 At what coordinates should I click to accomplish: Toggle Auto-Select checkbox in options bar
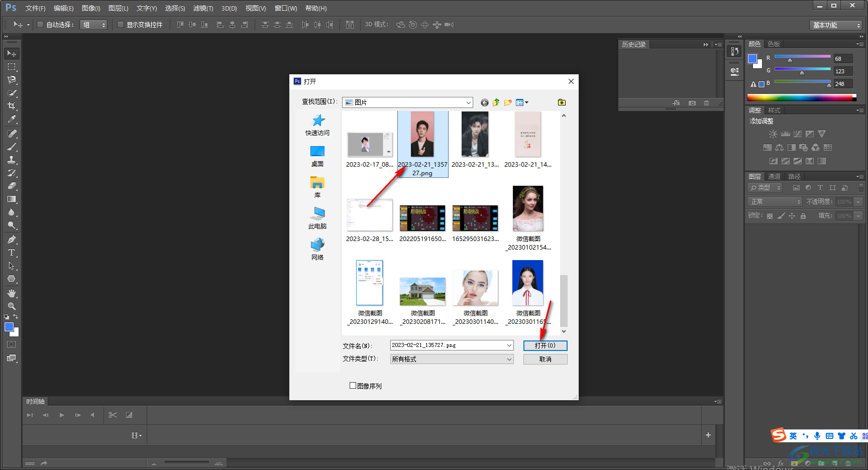tap(40, 25)
